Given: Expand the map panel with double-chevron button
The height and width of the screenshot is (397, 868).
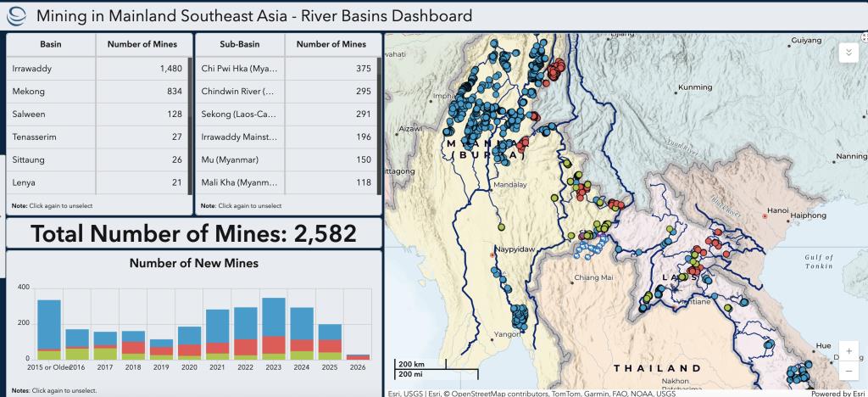Looking at the screenshot, I should tap(848, 53).
